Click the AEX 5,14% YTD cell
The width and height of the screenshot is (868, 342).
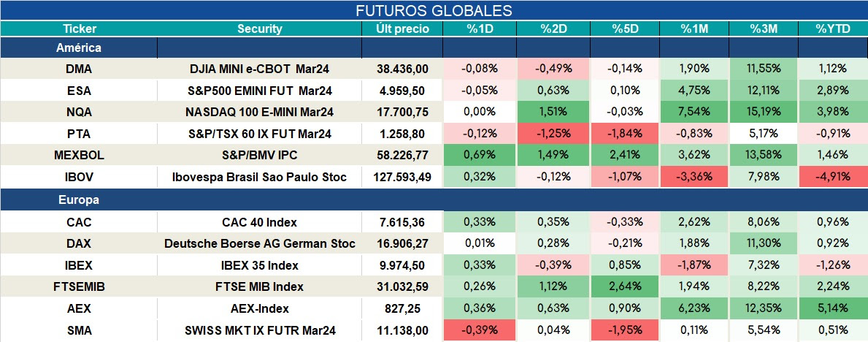click(833, 308)
